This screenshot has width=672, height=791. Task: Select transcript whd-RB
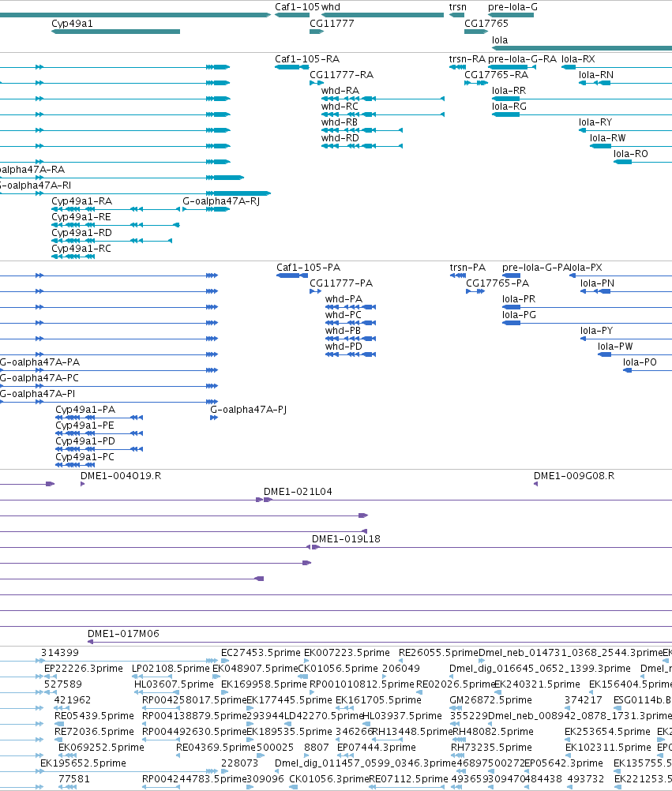pos(362,130)
